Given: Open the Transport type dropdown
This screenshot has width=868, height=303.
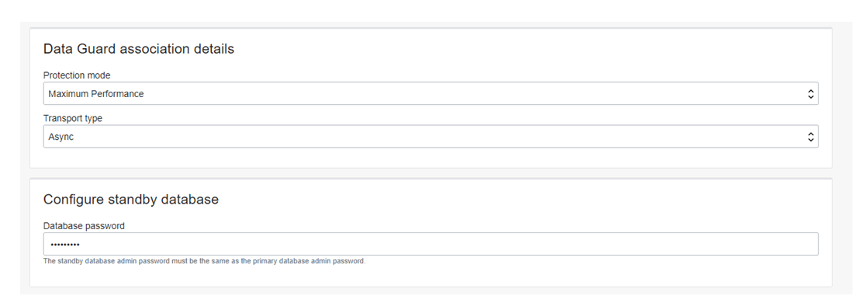Looking at the screenshot, I should pyautogui.click(x=431, y=137).
